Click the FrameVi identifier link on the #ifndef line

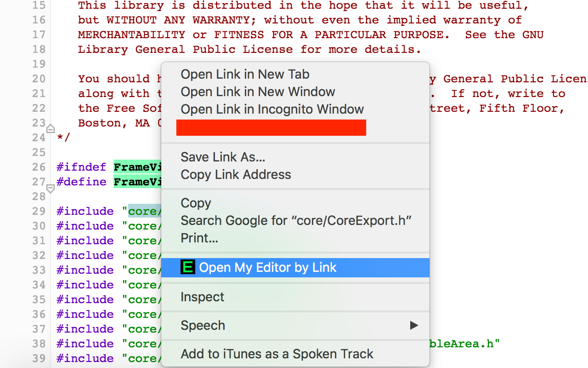[137, 167]
